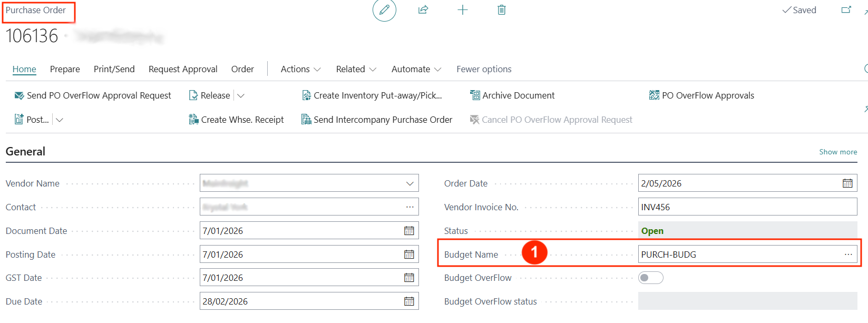Viewport: 868px width, 323px height.
Task: Expand the Release options arrow
Action: pyautogui.click(x=241, y=95)
